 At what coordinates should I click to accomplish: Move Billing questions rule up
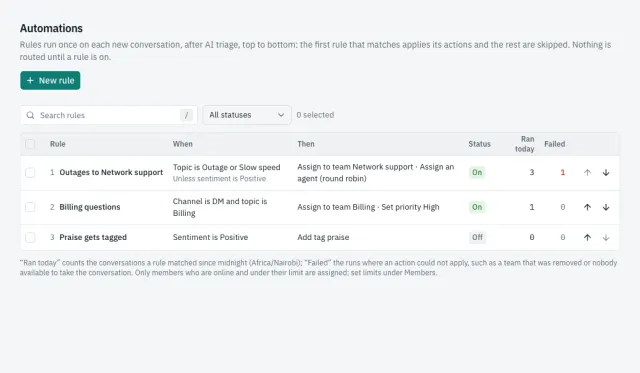(587, 207)
